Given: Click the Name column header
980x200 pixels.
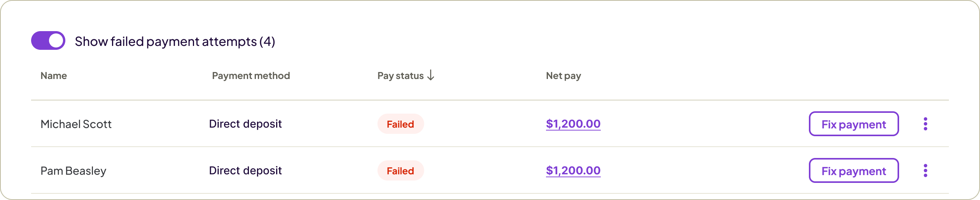Looking at the screenshot, I should tap(54, 76).
